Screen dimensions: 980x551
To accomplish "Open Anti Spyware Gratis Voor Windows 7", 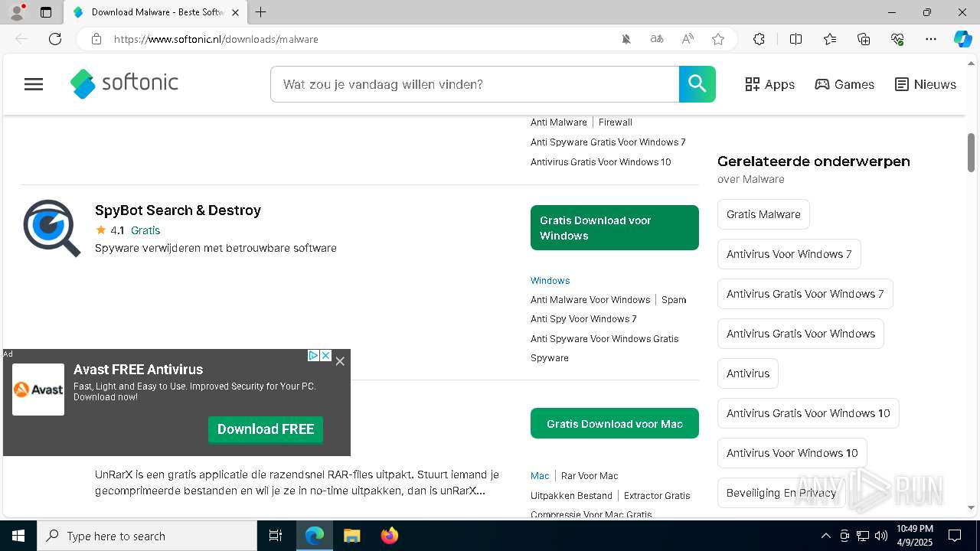I will point(608,142).
